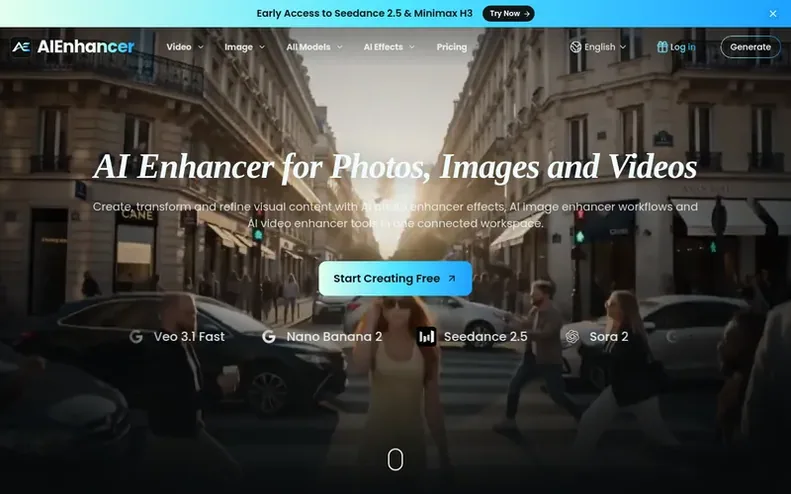Click the AE logo icon

[x=21, y=47]
